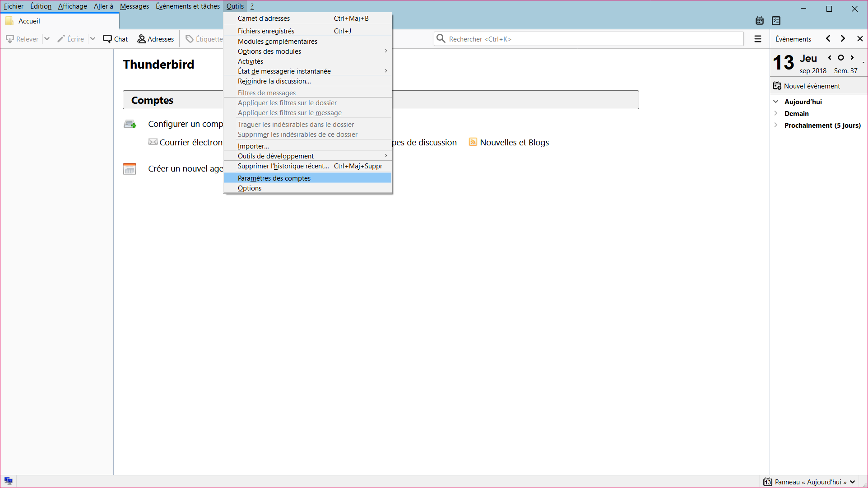Open the Lightning calendar tab icon

tap(760, 21)
